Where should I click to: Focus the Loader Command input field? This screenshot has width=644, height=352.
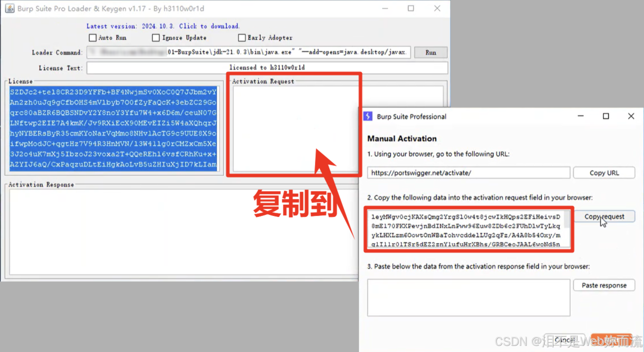tap(249, 53)
